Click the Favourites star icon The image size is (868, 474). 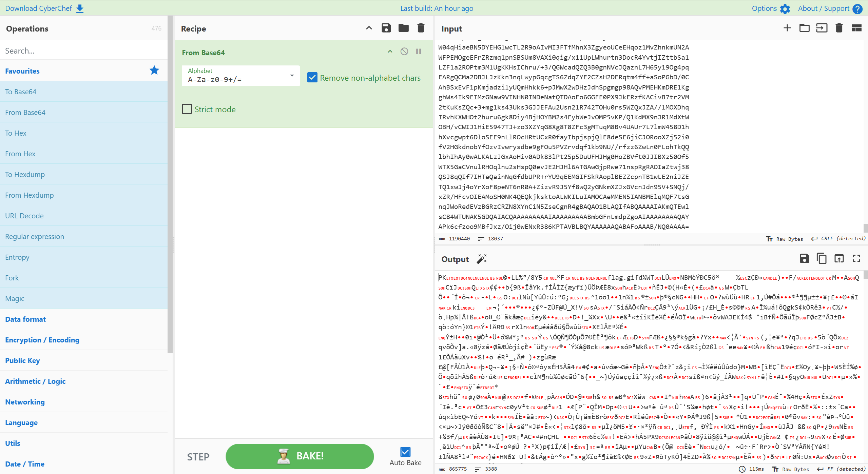click(x=154, y=71)
